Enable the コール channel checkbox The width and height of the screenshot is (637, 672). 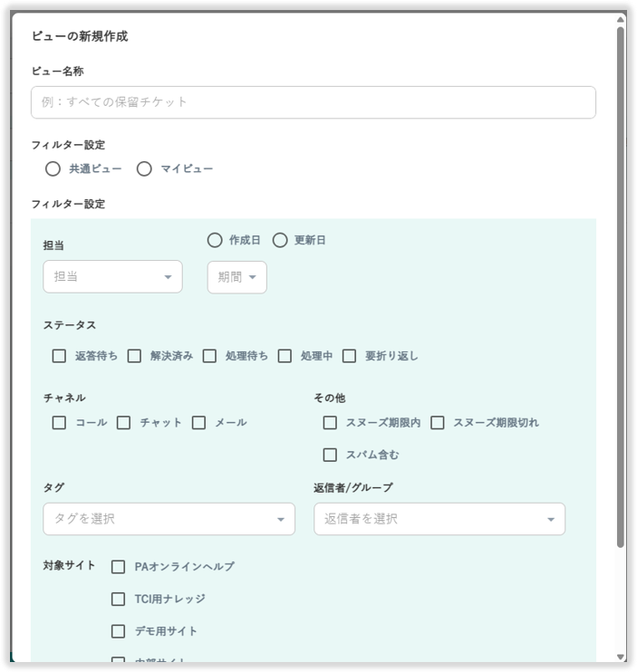pyautogui.click(x=60, y=422)
